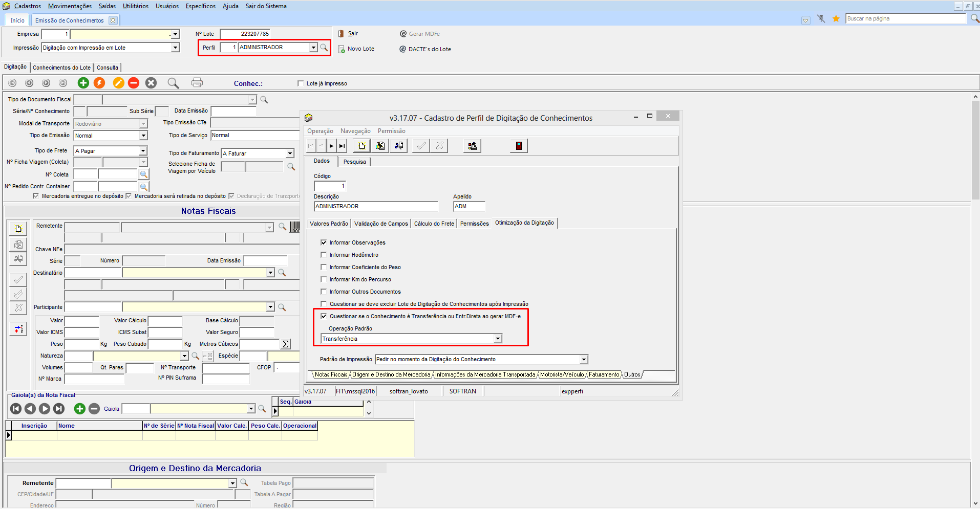Enable Informar Coeficiente do Peso checkbox
The image size is (980, 509).
pos(324,267)
